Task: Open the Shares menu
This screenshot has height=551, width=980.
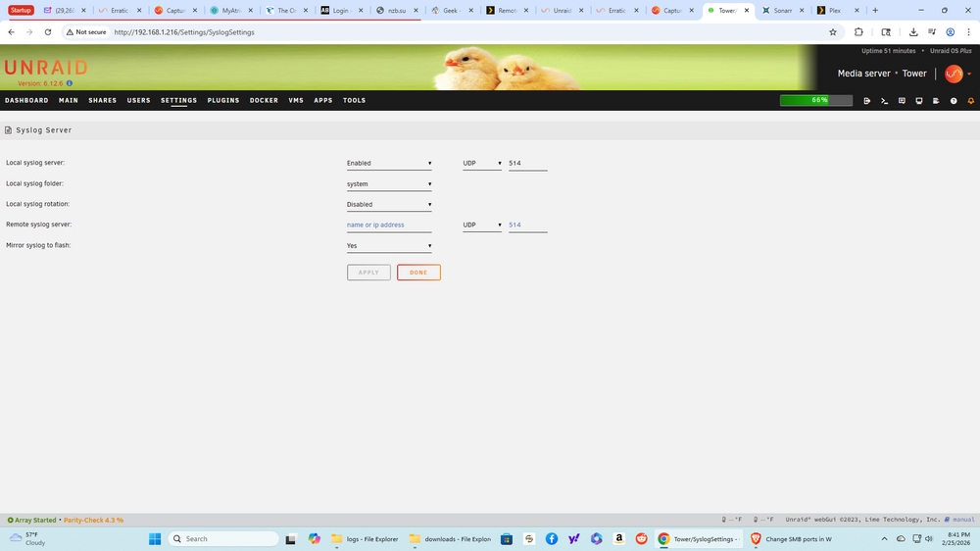Action: pyautogui.click(x=103, y=100)
